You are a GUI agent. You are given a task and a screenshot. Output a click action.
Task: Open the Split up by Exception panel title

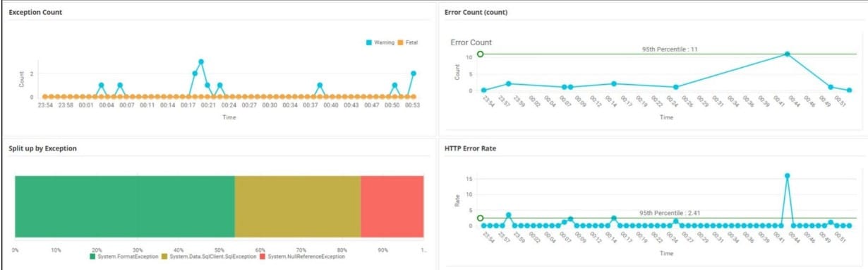point(42,148)
